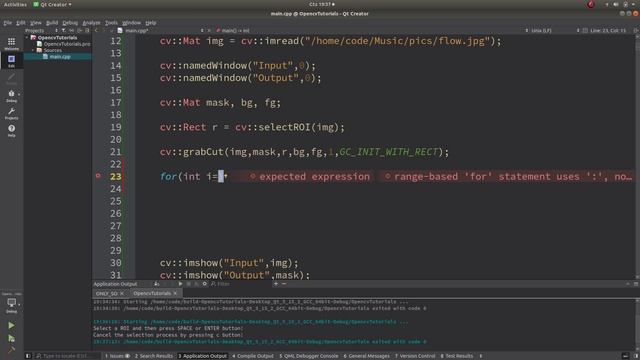Show the 1 Issues pane

coord(117,356)
